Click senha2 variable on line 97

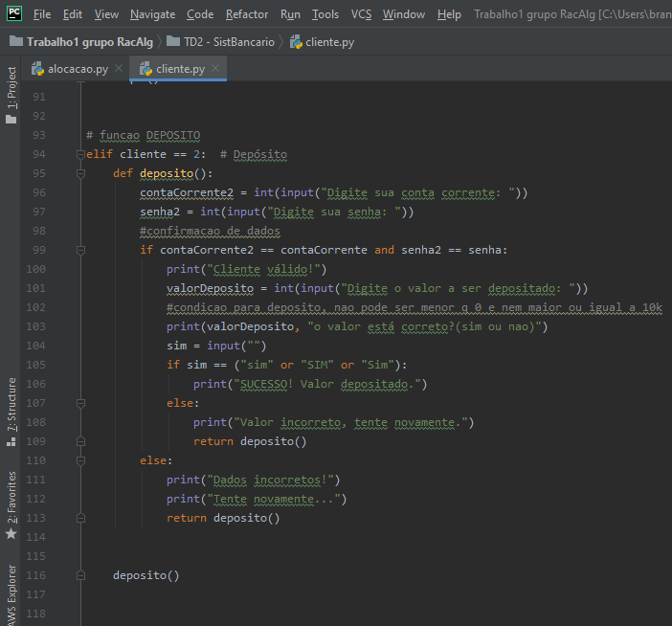(160, 212)
